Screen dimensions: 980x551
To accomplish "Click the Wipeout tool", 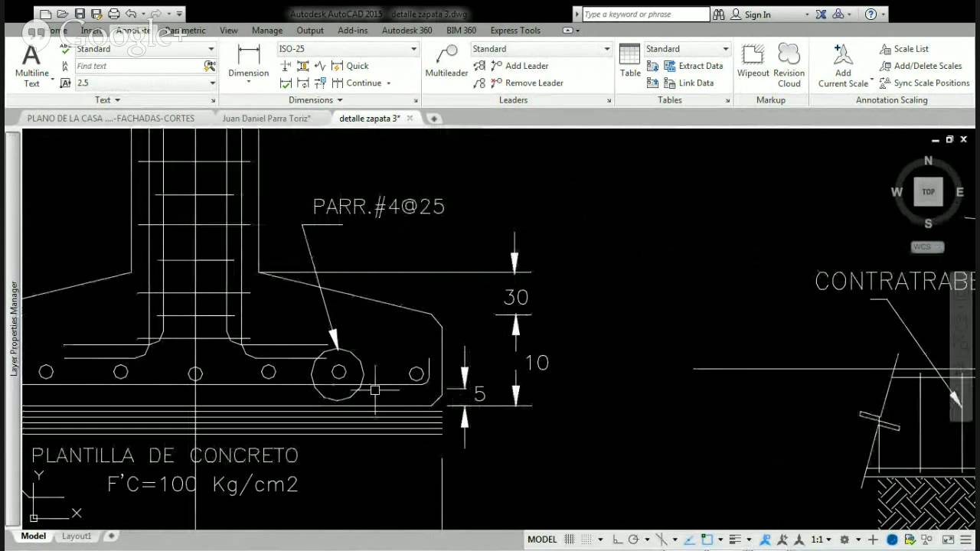I will tap(753, 61).
